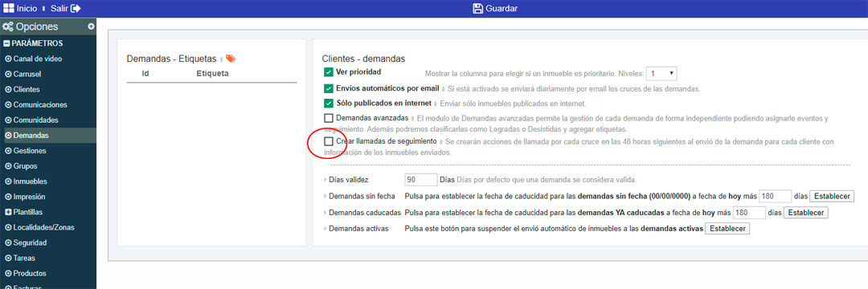Open Inmuebles in the sidebar
The image size is (868, 289).
tap(30, 181)
